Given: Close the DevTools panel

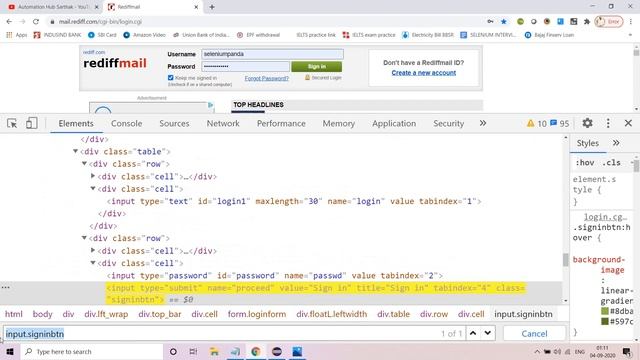Looking at the screenshot, I should tap(628, 123).
